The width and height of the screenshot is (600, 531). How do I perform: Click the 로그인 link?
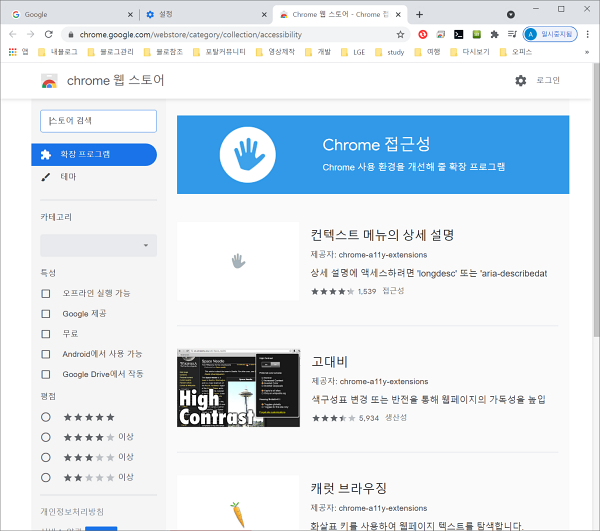click(x=548, y=80)
